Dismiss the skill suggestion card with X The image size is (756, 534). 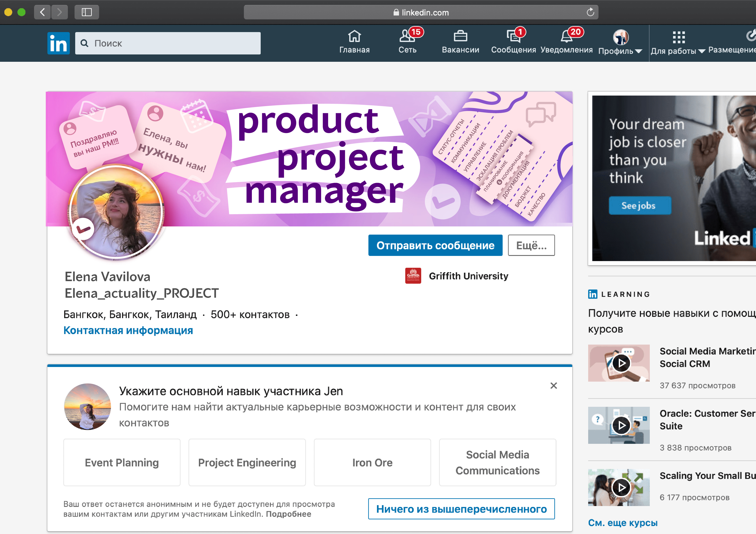[x=553, y=386]
